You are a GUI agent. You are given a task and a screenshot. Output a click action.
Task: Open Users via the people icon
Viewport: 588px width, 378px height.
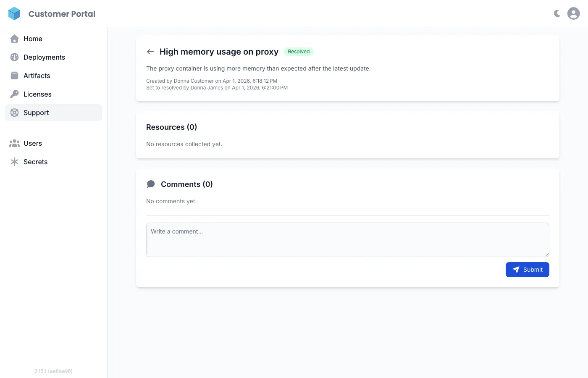[x=14, y=143]
